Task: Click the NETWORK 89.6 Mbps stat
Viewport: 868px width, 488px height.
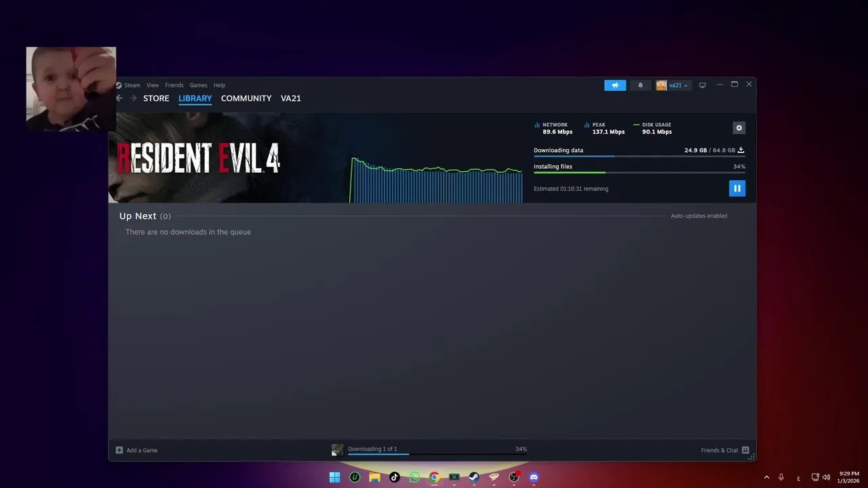Action: click(553, 128)
